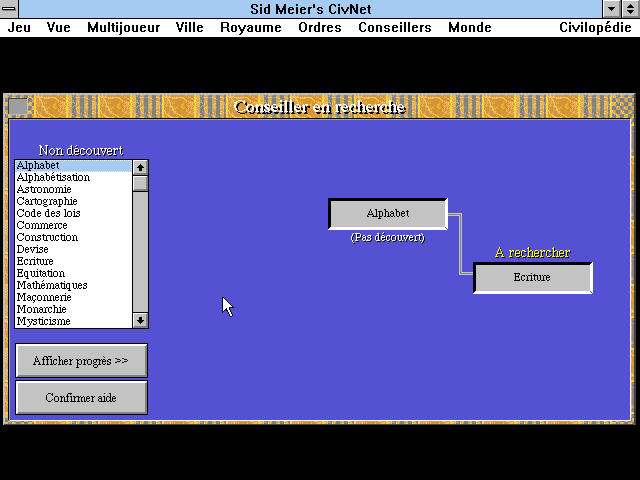
Task: Click the list scrollbar up arrow
Action: pos(140,167)
